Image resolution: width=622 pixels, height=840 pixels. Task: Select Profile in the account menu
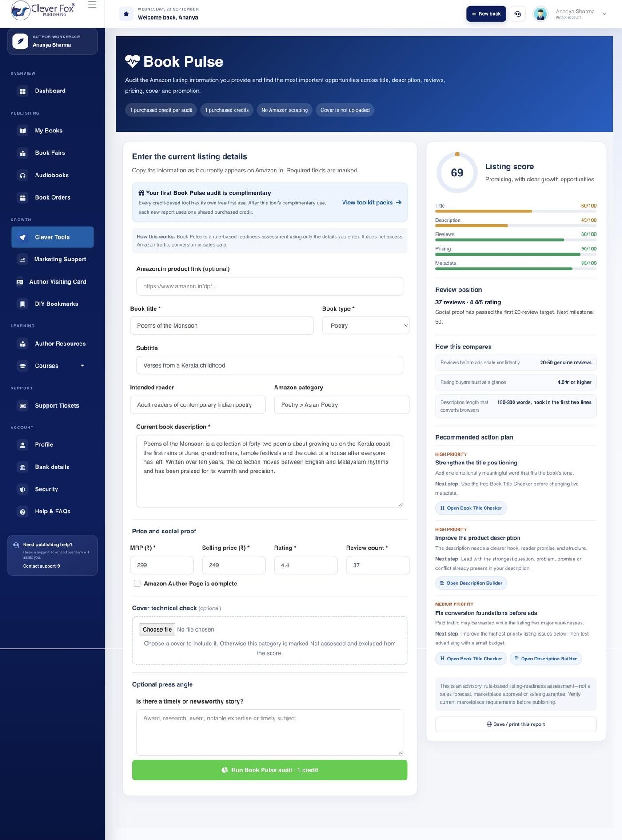pos(52,445)
